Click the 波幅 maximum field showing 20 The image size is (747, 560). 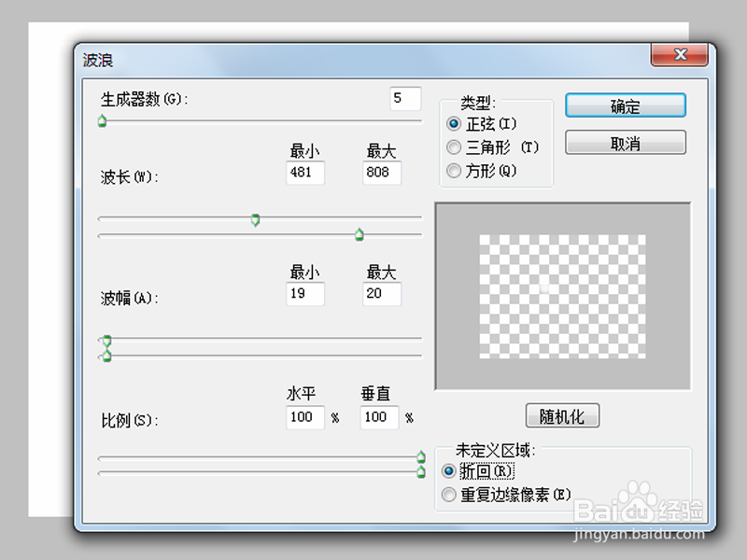(382, 293)
